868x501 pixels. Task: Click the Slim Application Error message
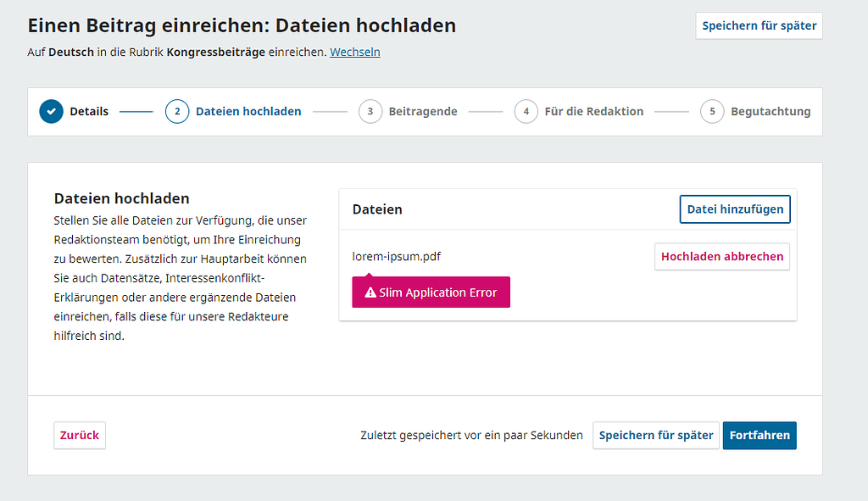point(431,292)
